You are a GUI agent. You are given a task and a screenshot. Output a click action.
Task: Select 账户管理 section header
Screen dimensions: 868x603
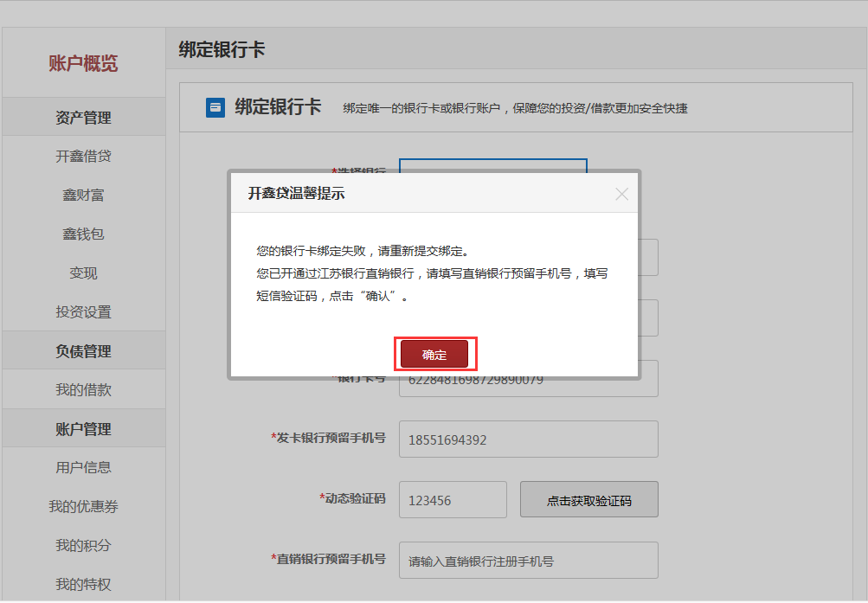coord(84,429)
